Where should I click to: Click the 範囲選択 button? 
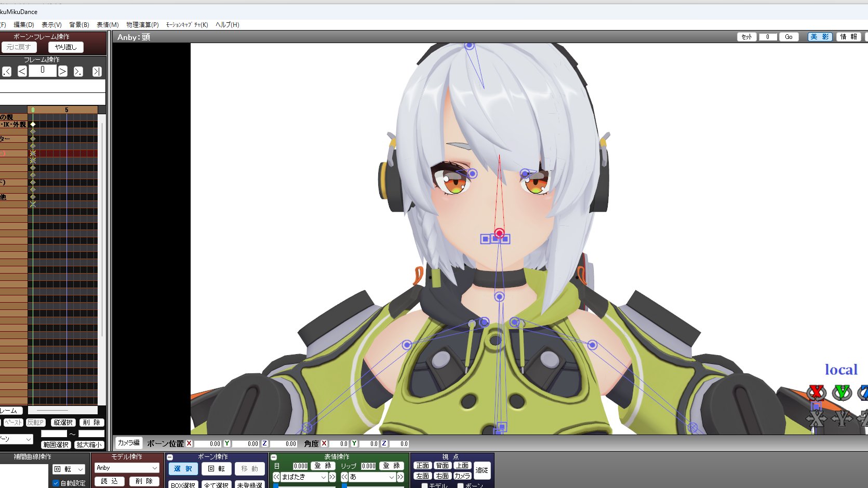click(x=56, y=445)
